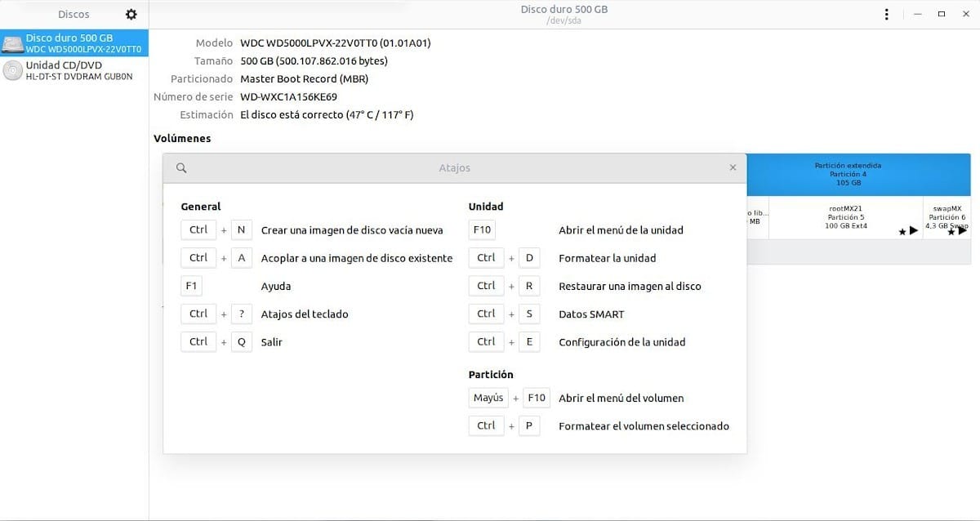Select the rootMX21 Partición 5 volume

[846, 217]
